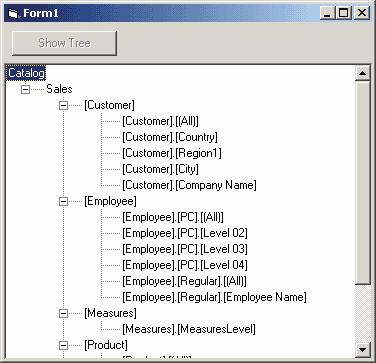The image size is (376, 363).
Task: Collapse the Sales node
Action: click(25, 89)
